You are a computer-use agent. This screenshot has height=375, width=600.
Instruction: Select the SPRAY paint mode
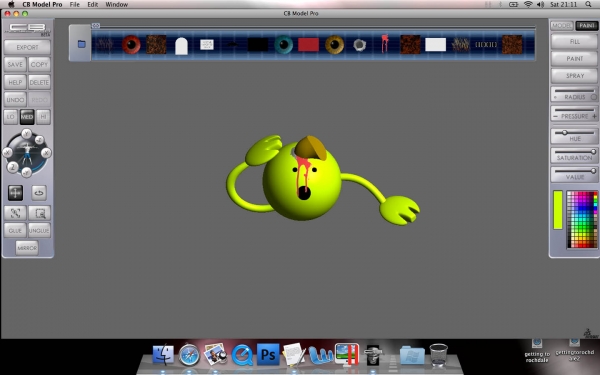tap(574, 76)
